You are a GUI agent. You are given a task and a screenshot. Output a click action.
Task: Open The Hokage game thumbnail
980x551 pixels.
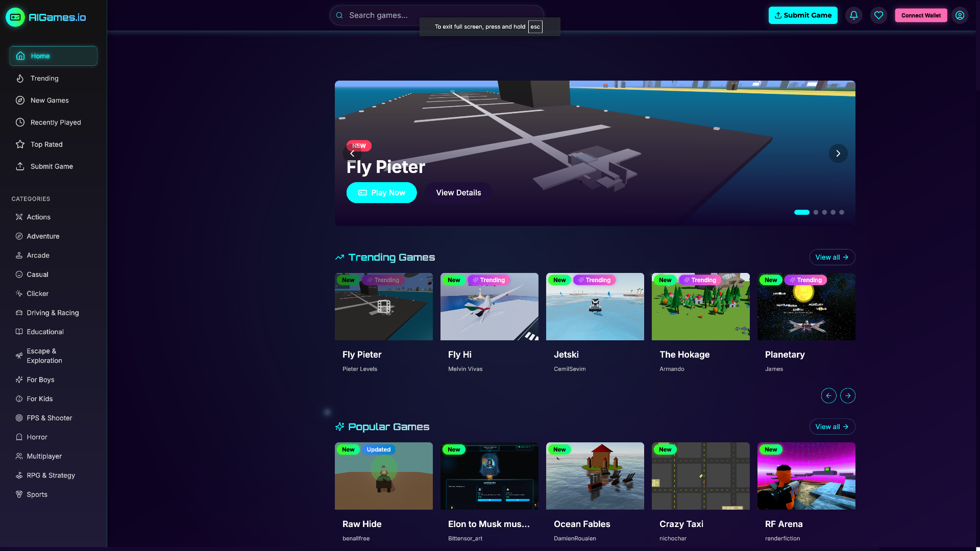[x=700, y=307]
